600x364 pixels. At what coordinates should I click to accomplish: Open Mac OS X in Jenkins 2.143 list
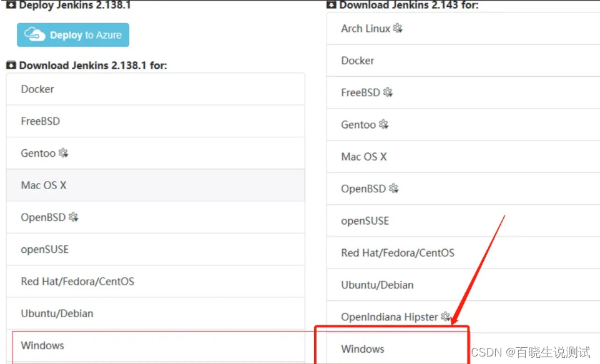point(463,157)
